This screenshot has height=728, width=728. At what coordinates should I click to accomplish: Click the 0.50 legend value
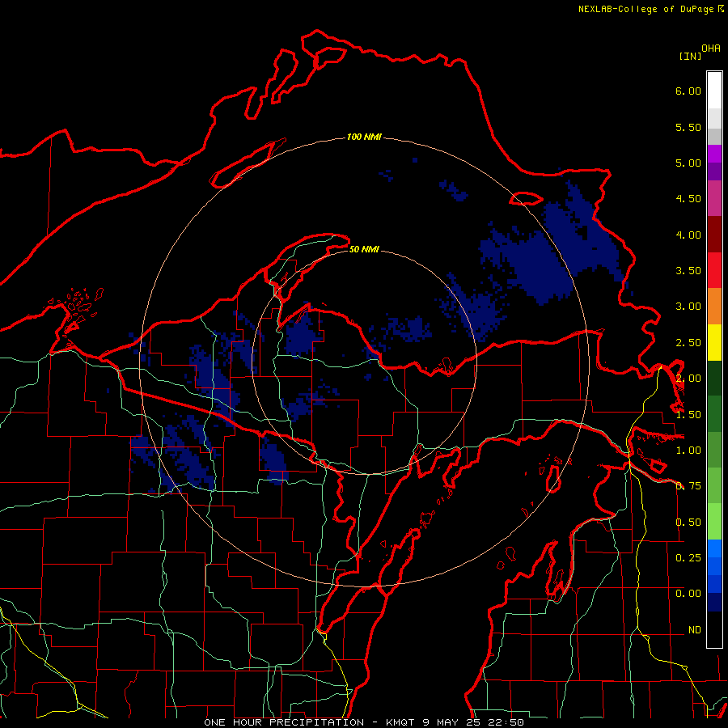[x=688, y=523]
